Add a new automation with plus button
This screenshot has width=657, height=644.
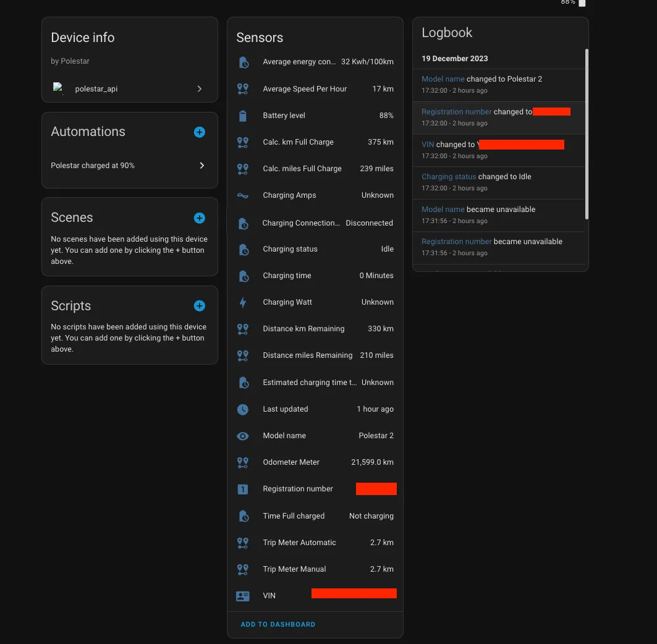click(x=200, y=132)
